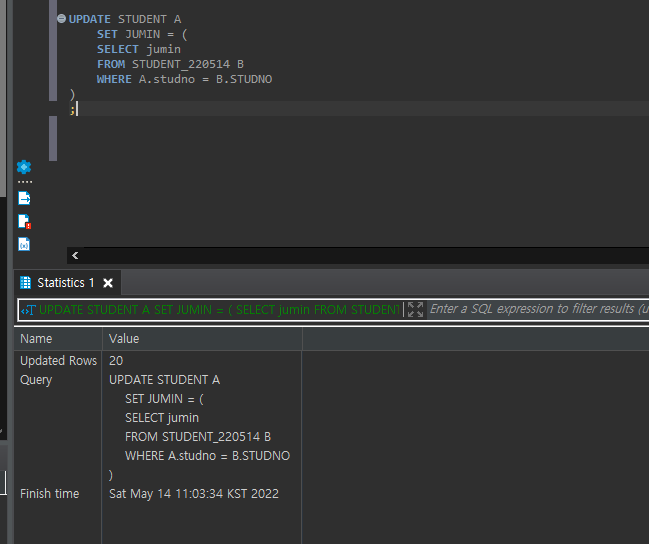The image size is (649, 544).
Task: Close the Statistics 1 tab
Action: coord(108,283)
